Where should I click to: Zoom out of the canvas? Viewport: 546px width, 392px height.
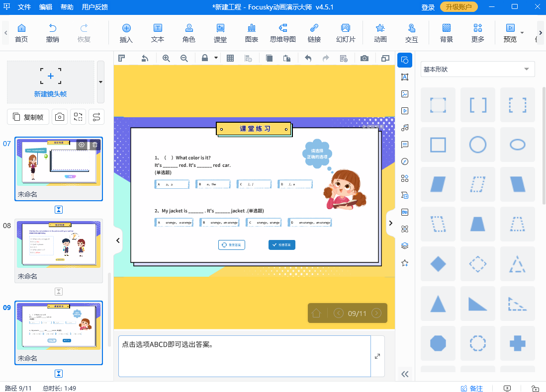coord(184,59)
